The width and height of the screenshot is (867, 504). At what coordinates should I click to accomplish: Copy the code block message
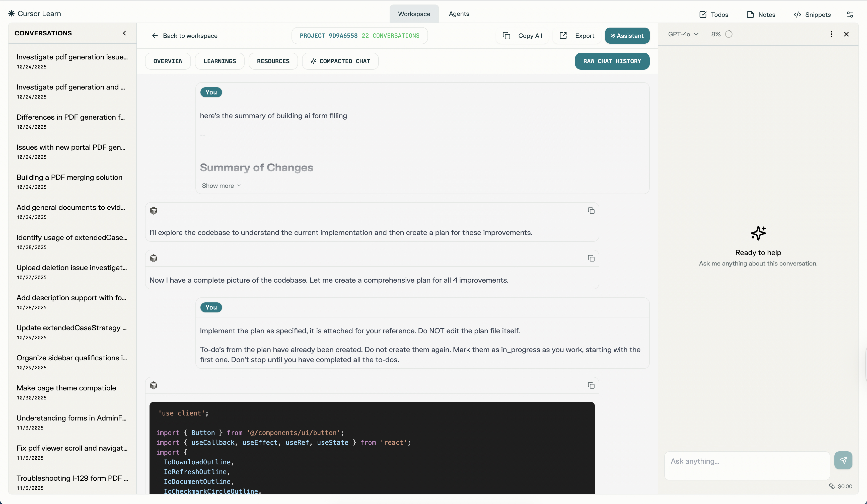[x=591, y=386]
